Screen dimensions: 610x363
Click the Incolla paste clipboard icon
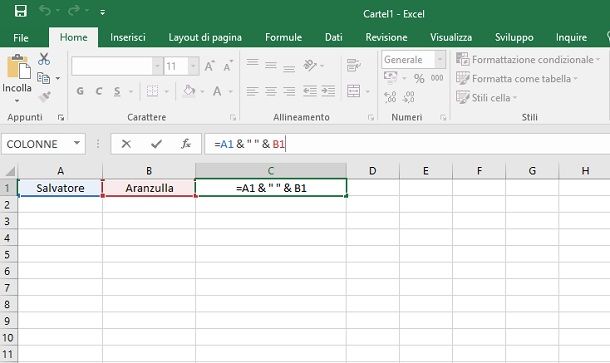18,67
